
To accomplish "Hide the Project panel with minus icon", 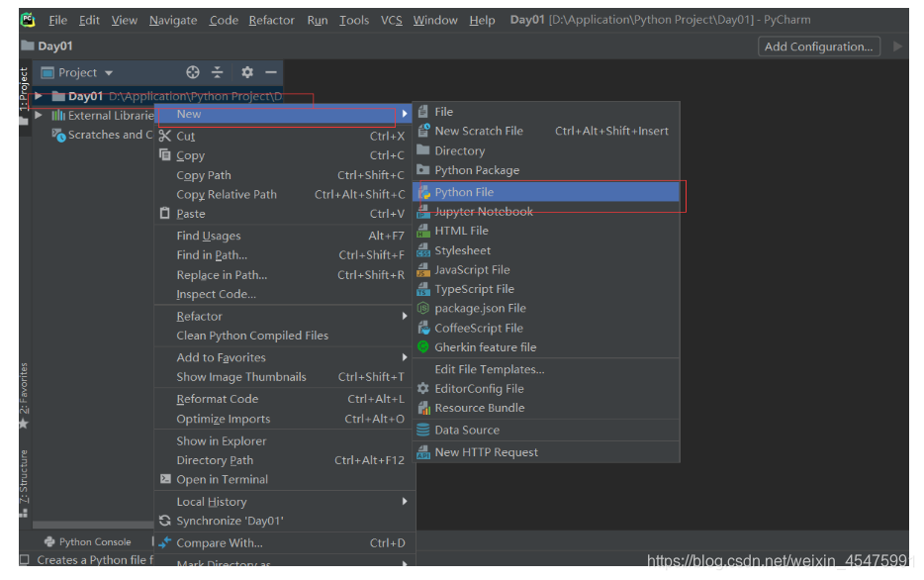I will pos(271,72).
